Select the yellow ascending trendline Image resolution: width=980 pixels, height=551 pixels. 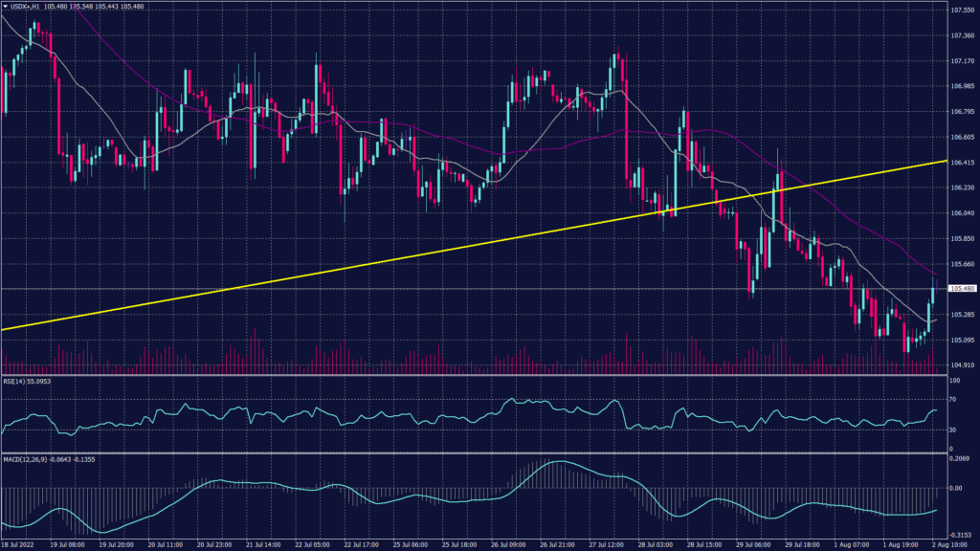(x=479, y=246)
